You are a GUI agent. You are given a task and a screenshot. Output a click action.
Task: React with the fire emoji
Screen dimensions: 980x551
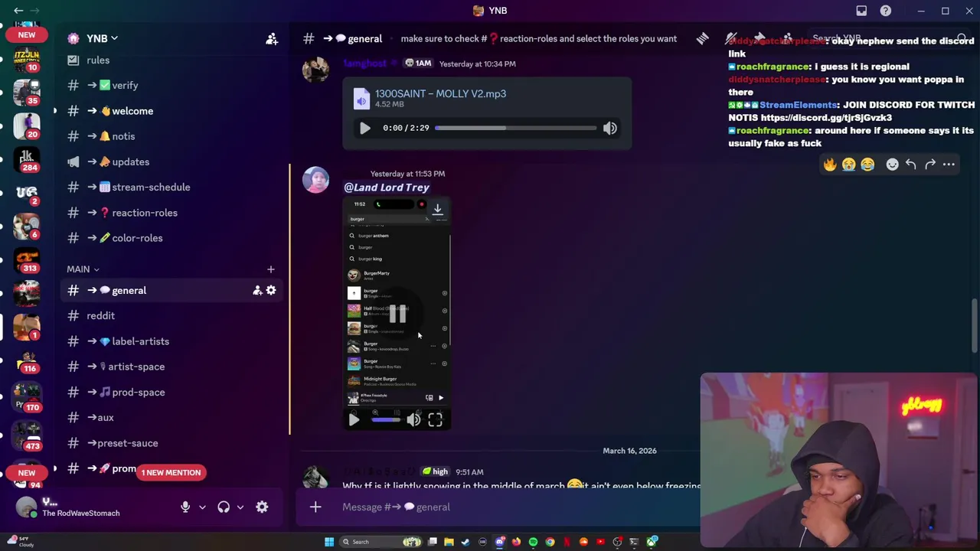(x=830, y=164)
